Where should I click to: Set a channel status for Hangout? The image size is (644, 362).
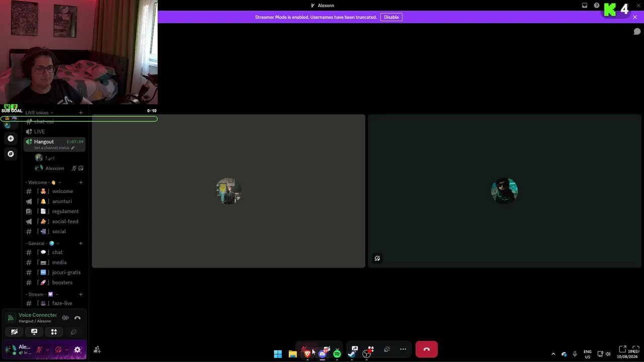(54, 148)
